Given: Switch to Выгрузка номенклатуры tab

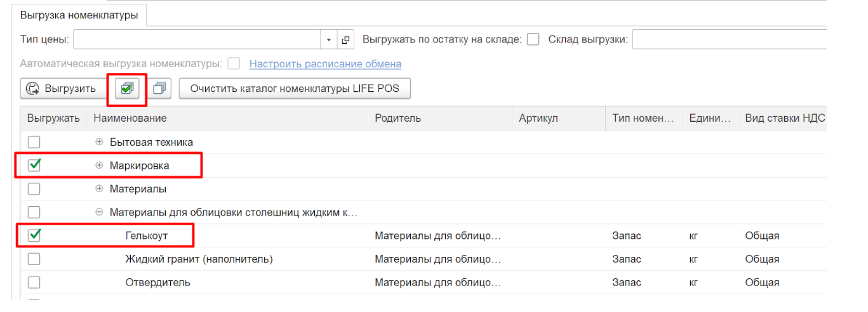Looking at the screenshot, I should pyautogui.click(x=79, y=15).
